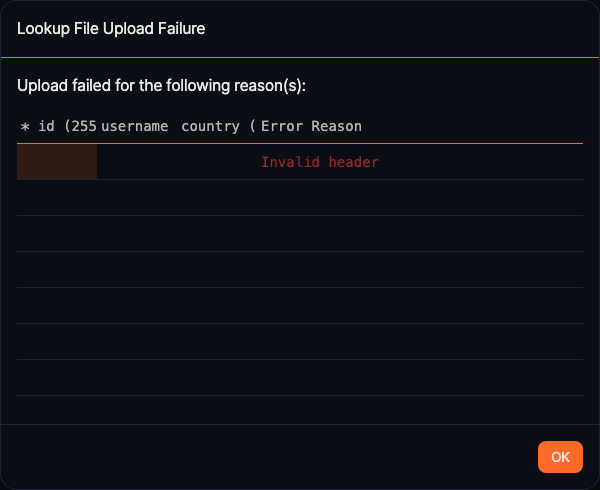Select the asterisk column header
Image resolution: width=600 pixels, height=490 pixels.
[25, 127]
